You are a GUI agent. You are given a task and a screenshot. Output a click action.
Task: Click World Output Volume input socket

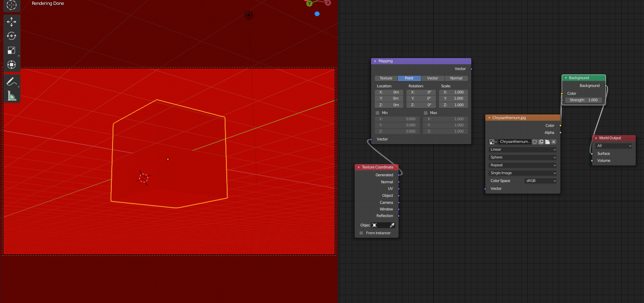click(x=592, y=161)
